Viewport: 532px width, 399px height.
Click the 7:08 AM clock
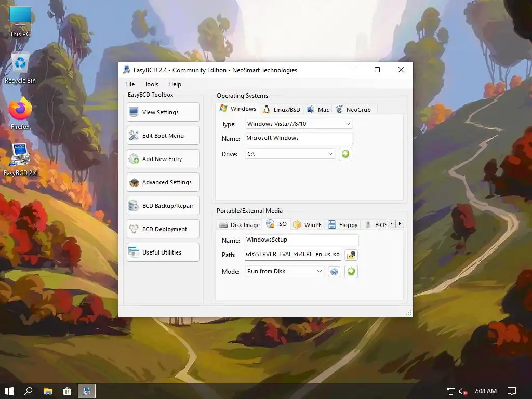click(485, 391)
